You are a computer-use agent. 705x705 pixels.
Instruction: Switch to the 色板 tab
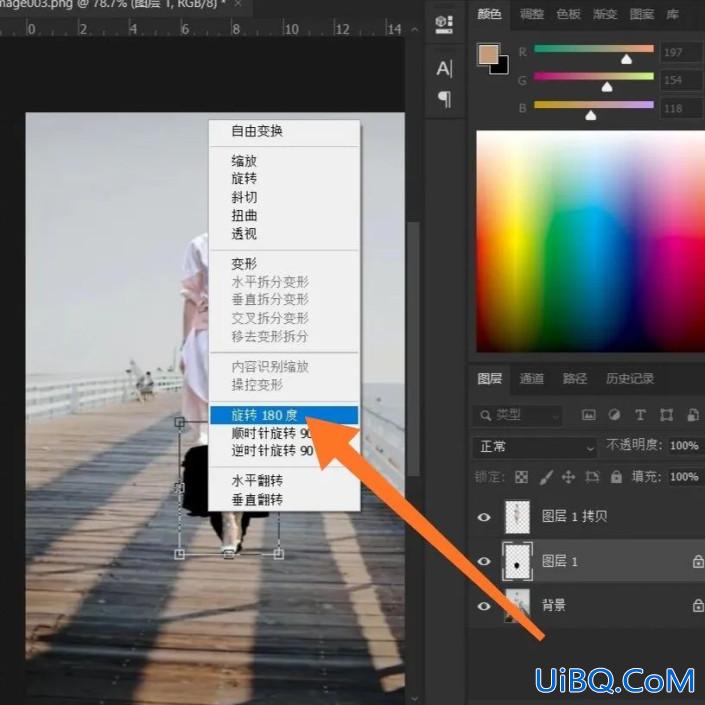point(568,14)
